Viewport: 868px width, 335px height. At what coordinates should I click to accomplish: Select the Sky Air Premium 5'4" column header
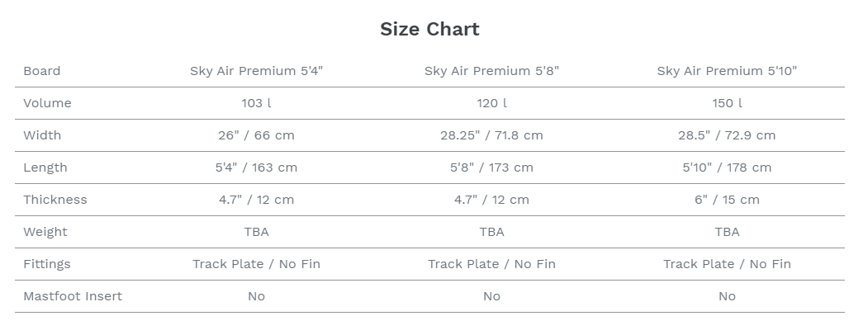pyautogui.click(x=256, y=71)
